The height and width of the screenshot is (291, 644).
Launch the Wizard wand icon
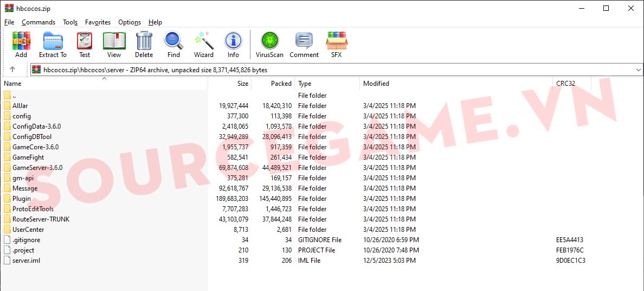(x=204, y=44)
